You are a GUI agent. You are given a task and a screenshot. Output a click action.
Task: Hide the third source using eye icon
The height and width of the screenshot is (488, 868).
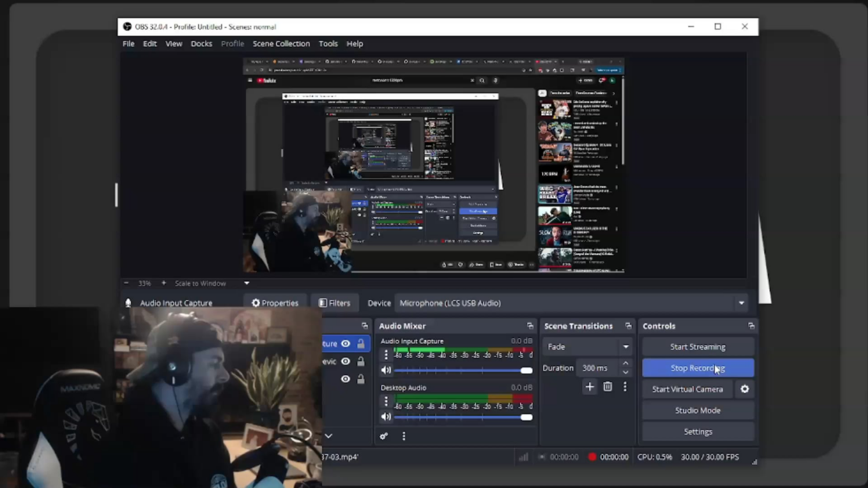345,379
